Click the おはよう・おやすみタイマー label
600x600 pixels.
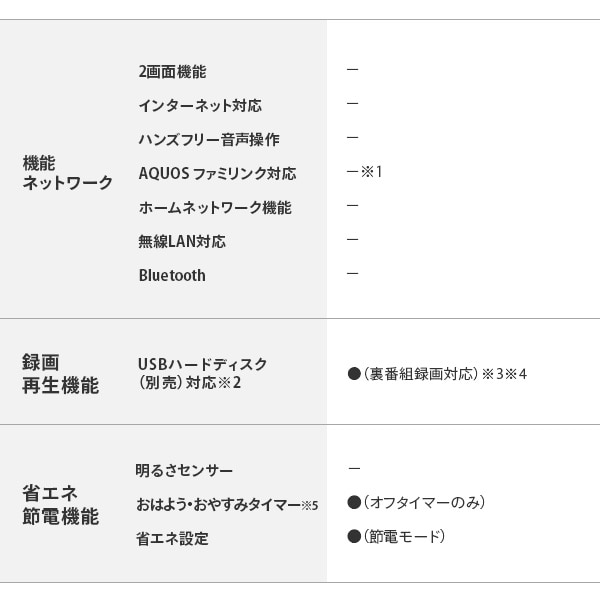click(218, 504)
